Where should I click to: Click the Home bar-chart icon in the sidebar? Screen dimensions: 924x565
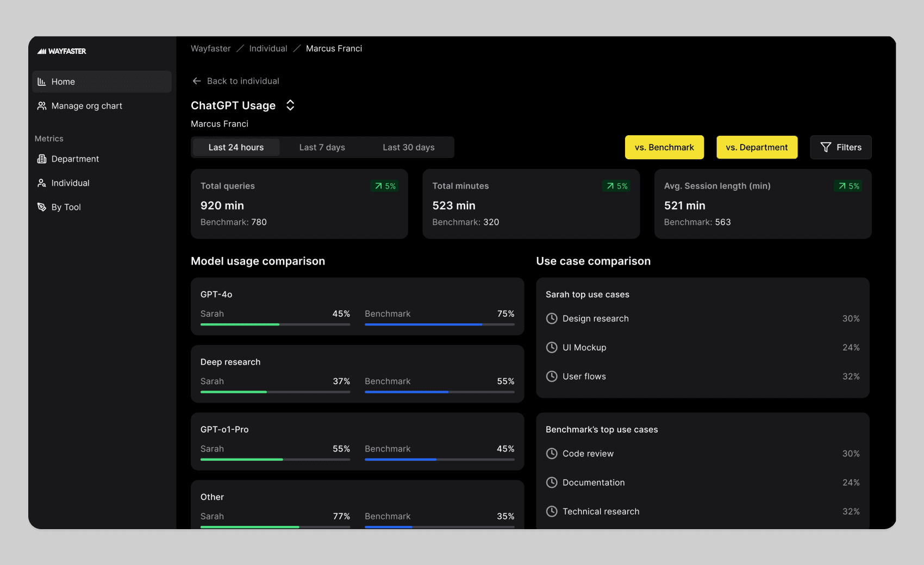point(42,81)
